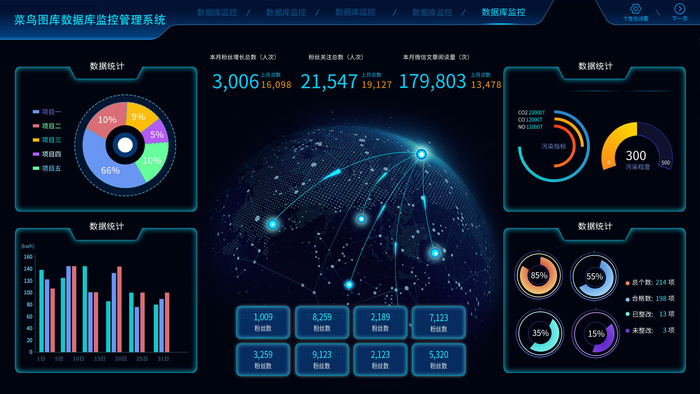Click the 1,009 粉丝数 tile
This screenshot has height=394, width=700.
(263, 322)
